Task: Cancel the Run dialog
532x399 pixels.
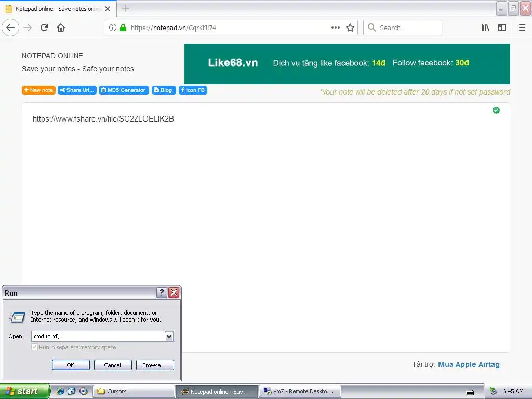Action: pos(113,365)
